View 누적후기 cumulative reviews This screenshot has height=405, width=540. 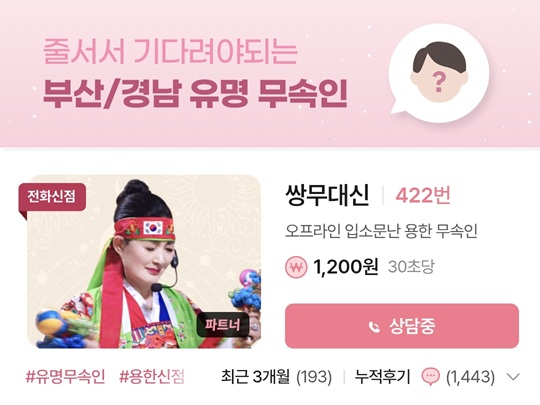(383, 376)
